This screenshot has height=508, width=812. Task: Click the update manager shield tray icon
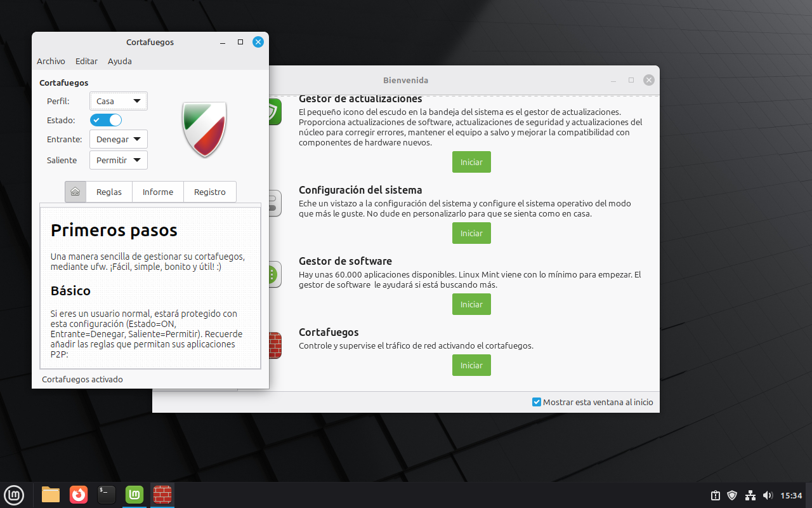pos(732,495)
